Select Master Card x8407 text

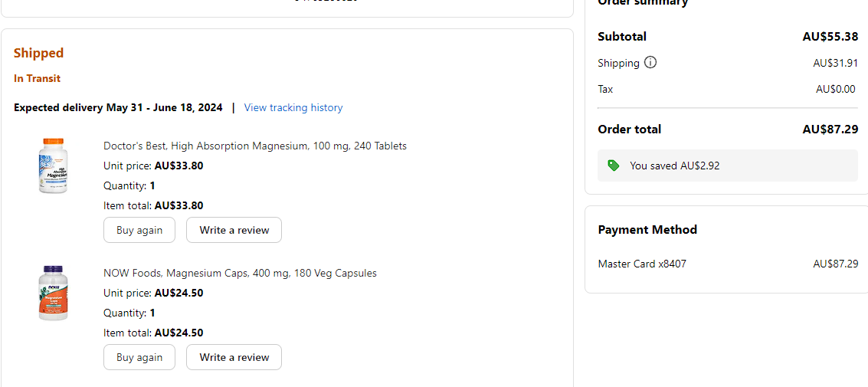coord(642,264)
